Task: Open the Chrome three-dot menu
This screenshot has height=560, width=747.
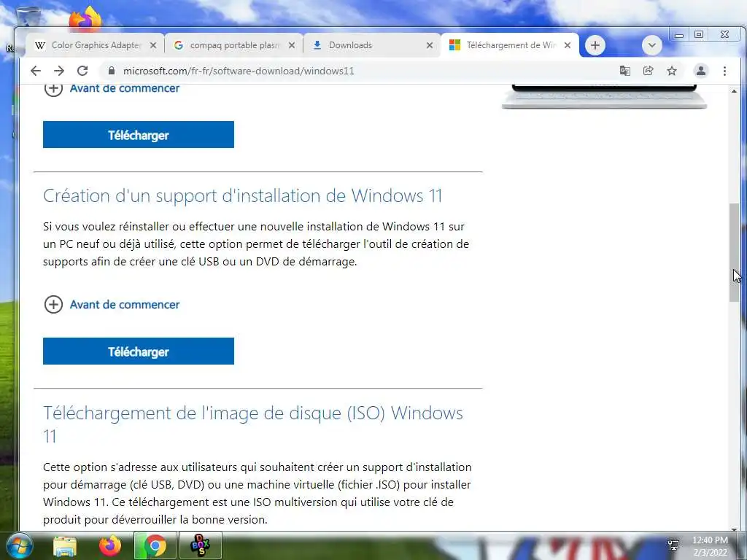Action: (724, 71)
